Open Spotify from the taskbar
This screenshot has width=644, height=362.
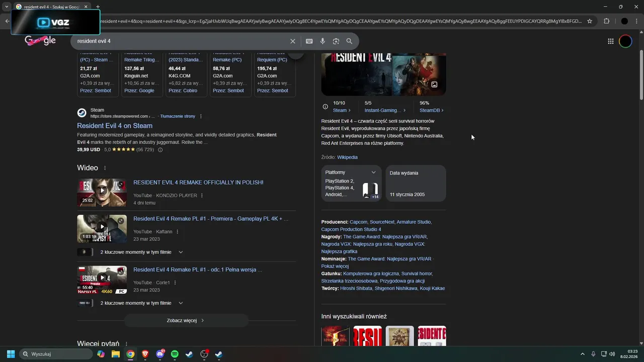(x=175, y=354)
